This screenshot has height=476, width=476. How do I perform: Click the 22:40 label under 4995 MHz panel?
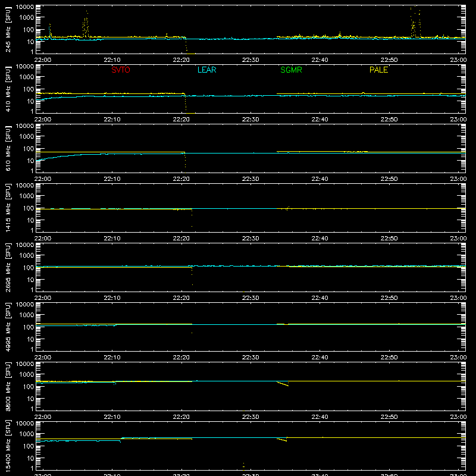(320, 358)
